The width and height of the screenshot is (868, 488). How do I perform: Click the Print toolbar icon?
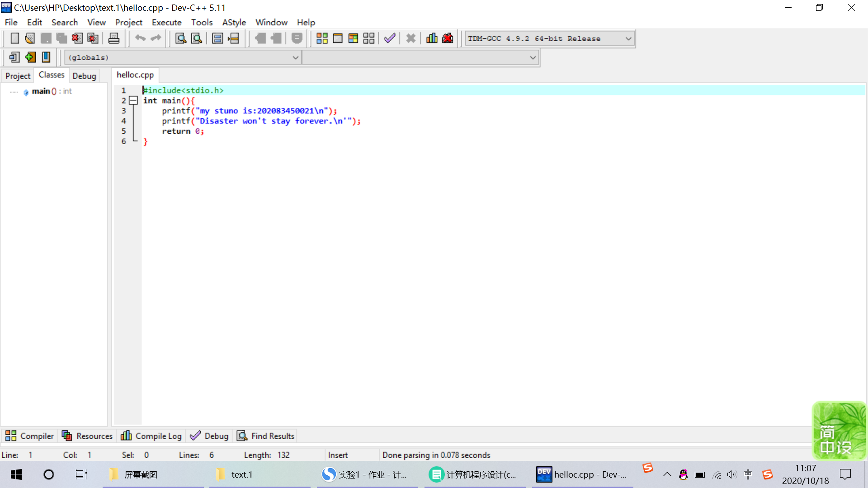pos(114,38)
